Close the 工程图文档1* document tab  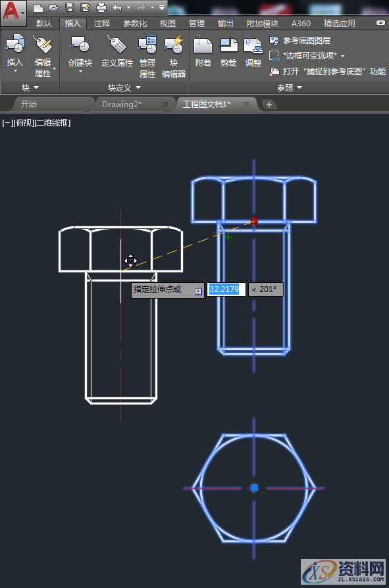[x=246, y=104]
